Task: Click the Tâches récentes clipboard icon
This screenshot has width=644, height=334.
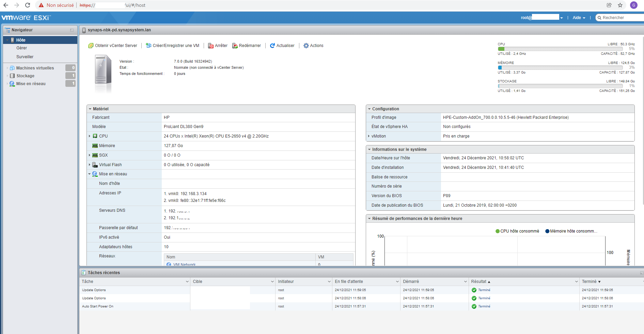Action: pyautogui.click(x=83, y=273)
